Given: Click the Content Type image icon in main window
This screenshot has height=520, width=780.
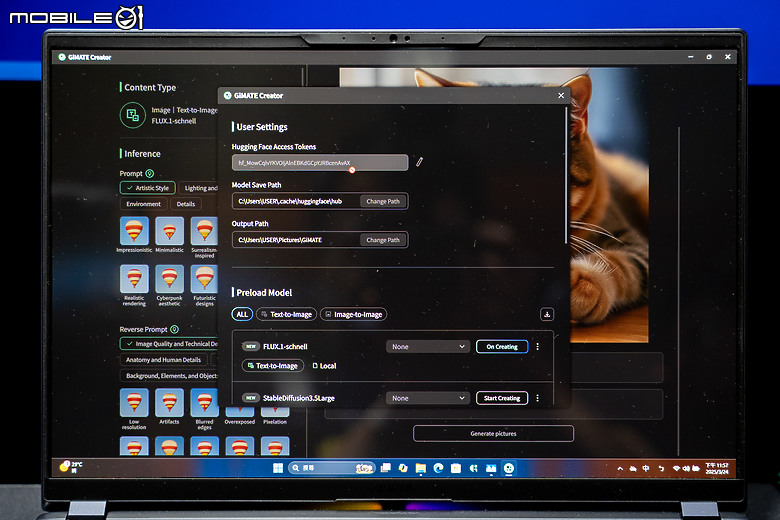Looking at the screenshot, I should [x=133, y=115].
